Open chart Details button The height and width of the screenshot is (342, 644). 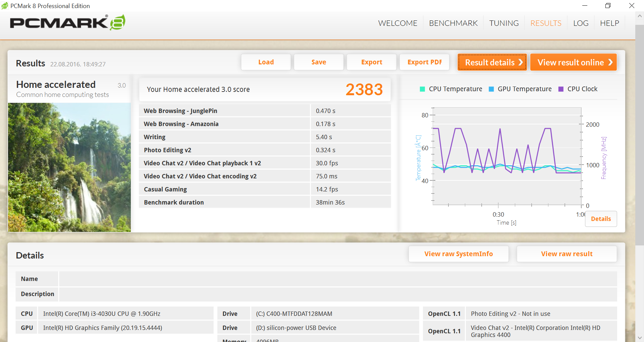click(601, 219)
